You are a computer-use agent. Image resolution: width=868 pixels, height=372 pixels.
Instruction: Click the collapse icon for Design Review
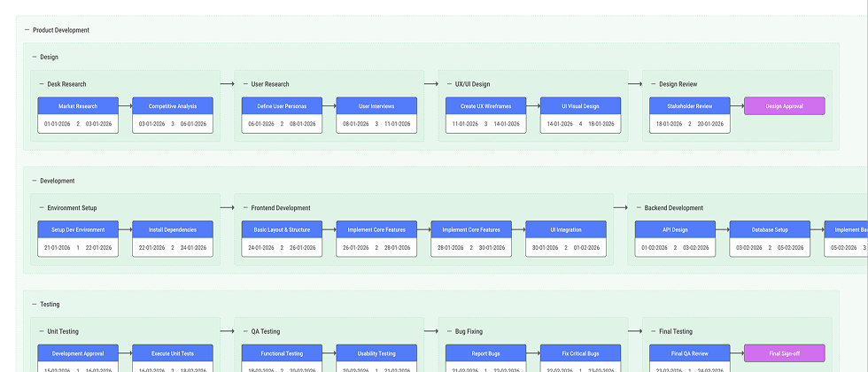[652, 84]
